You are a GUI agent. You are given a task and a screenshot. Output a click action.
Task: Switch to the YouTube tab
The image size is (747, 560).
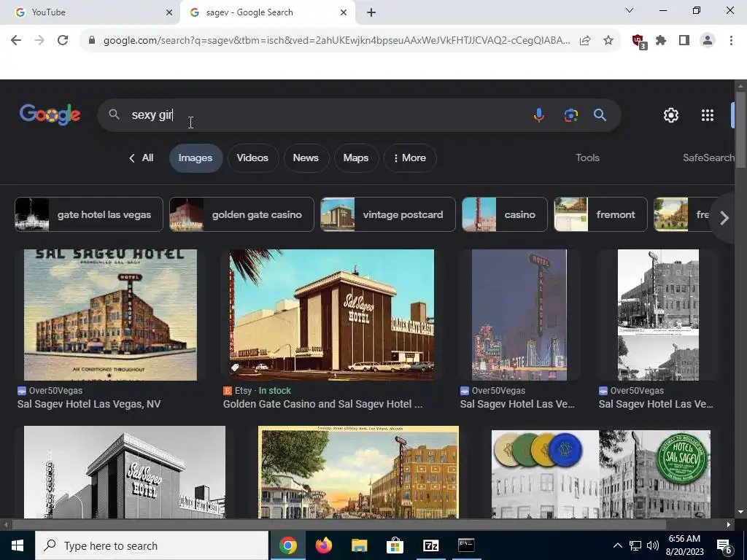(x=90, y=12)
